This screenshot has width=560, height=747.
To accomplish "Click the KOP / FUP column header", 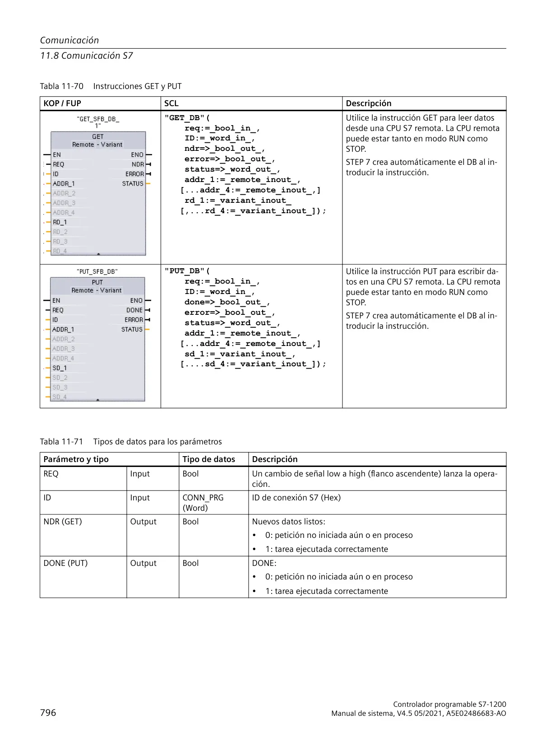I will 62,103.
